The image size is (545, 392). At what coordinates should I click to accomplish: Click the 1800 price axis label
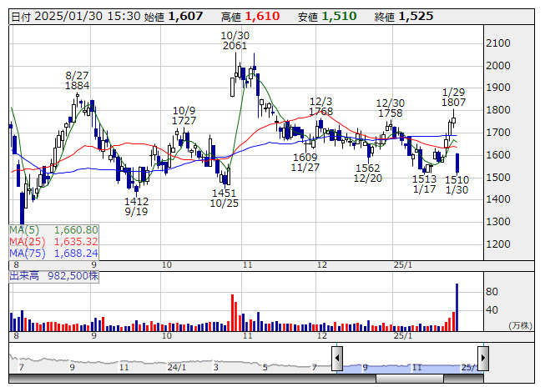click(x=498, y=110)
